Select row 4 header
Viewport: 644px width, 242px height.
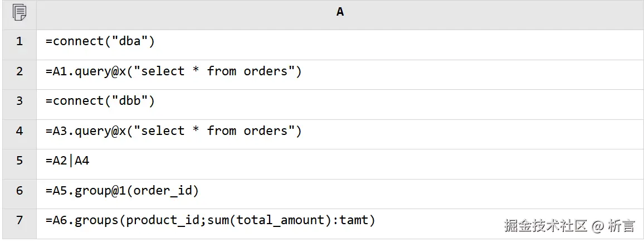pyautogui.click(x=19, y=131)
